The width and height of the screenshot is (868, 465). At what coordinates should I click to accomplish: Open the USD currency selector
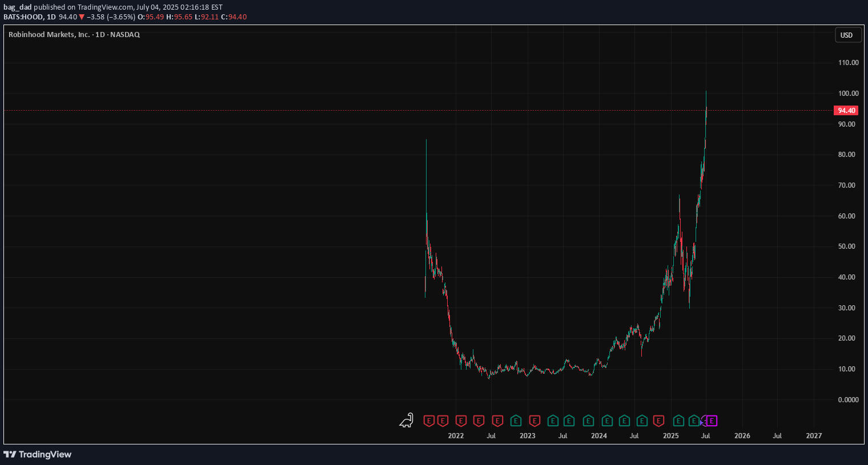pos(847,35)
